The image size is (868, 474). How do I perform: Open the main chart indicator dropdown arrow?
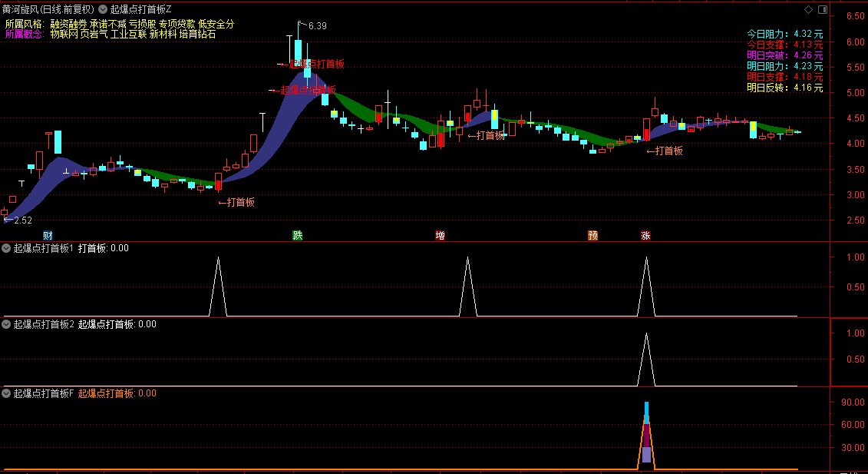tap(103, 10)
